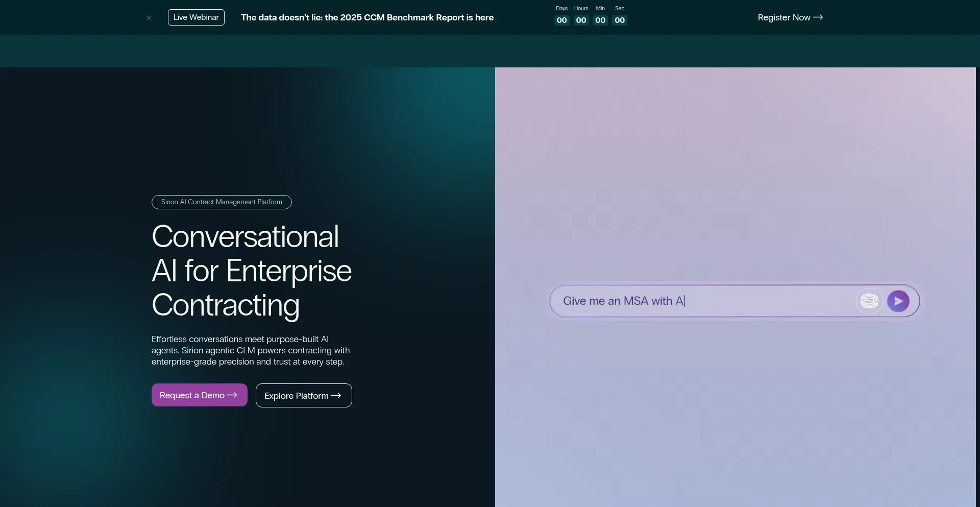Click the Live Webinar badge
The height and width of the screenshot is (507, 980).
(x=196, y=17)
